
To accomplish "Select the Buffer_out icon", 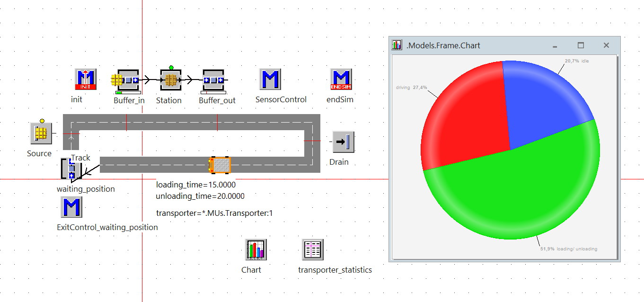I will (x=213, y=80).
